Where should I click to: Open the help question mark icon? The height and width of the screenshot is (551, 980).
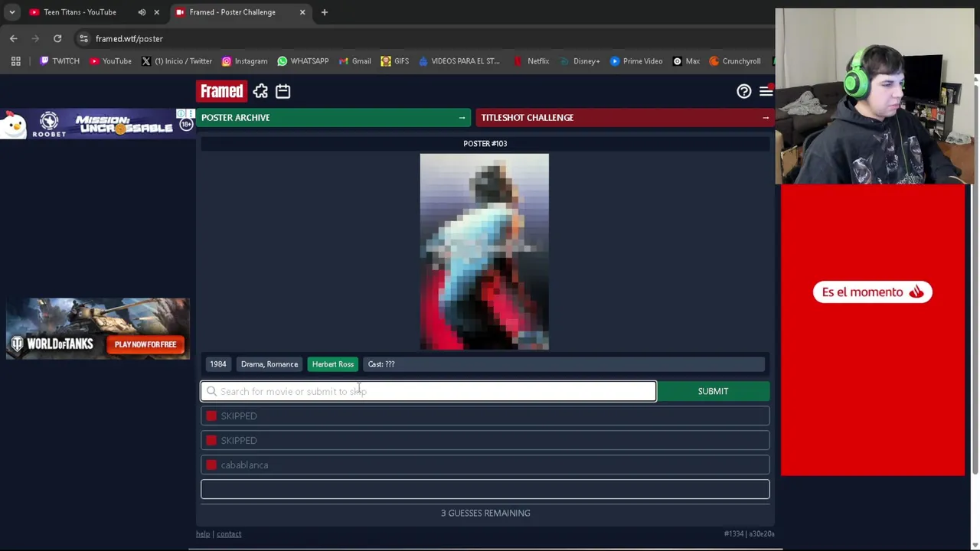pyautogui.click(x=744, y=91)
